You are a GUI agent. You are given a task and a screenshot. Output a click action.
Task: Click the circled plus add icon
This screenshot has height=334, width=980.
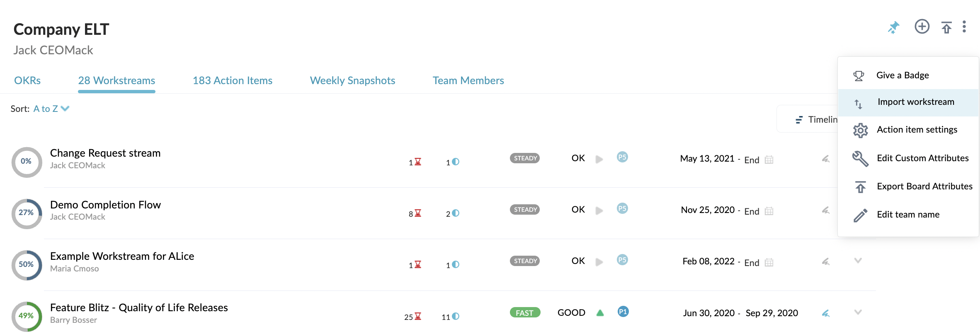(x=922, y=27)
